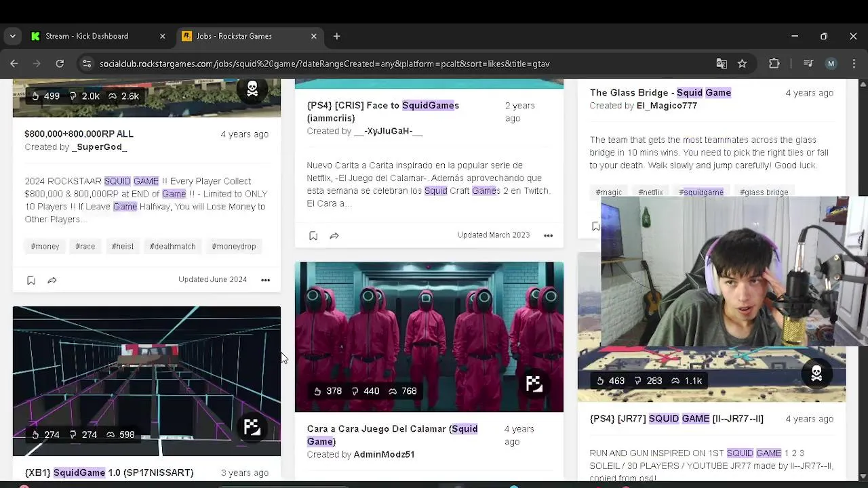This screenshot has width=868, height=488.
Task: Open creator profile El_Magico777
Action: pos(667,106)
